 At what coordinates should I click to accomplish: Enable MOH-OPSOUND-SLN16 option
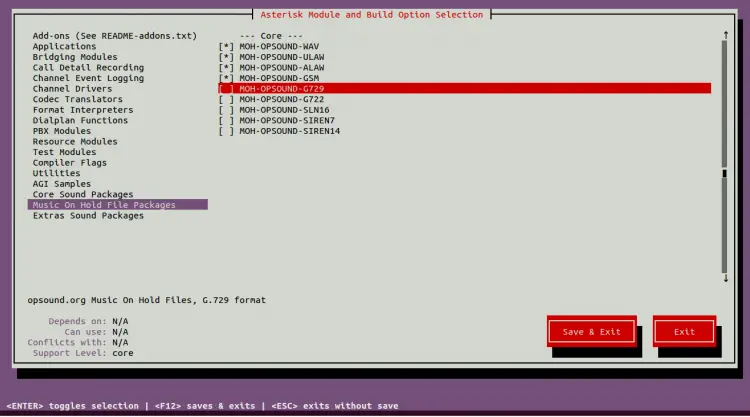[226, 110]
